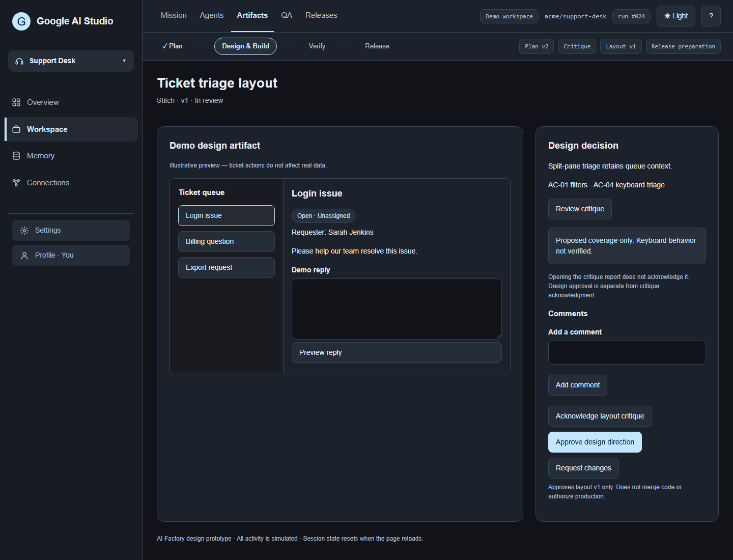Expand the Support Desk project dropdown
The image size is (733, 560).
tap(71, 61)
